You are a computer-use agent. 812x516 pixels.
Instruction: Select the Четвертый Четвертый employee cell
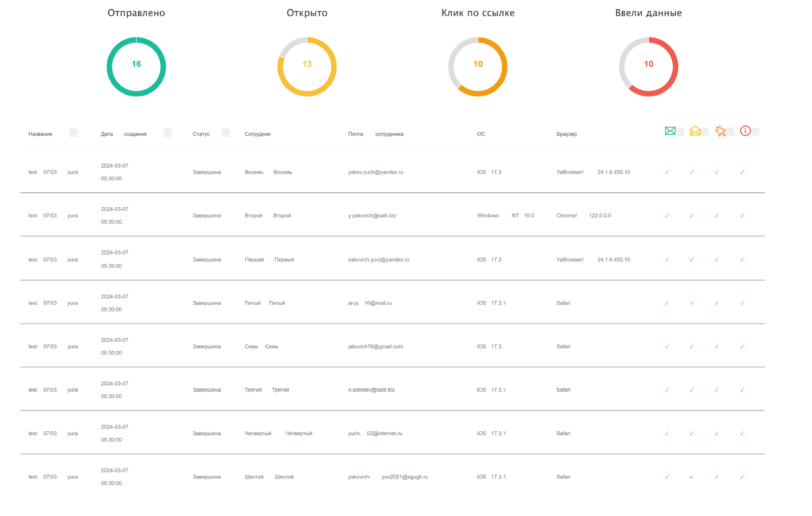[x=278, y=433]
